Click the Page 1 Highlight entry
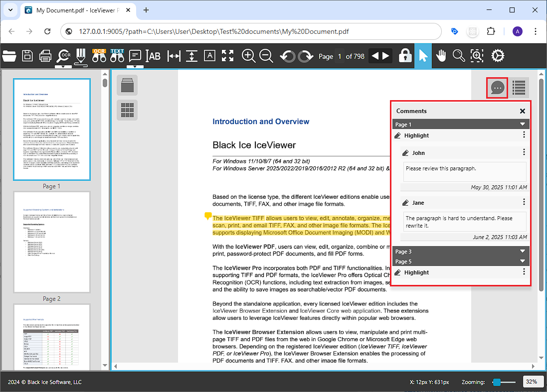547x392 pixels. coord(460,135)
